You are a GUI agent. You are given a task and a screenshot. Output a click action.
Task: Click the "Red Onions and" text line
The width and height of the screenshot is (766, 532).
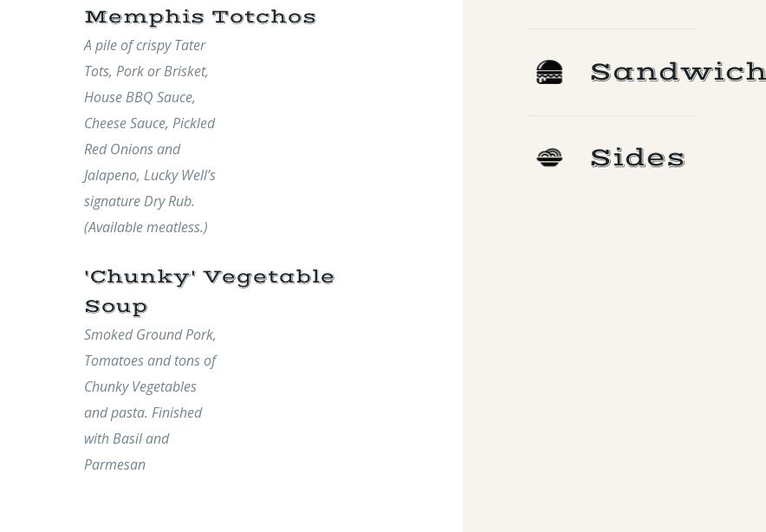[x=132, y=149]
